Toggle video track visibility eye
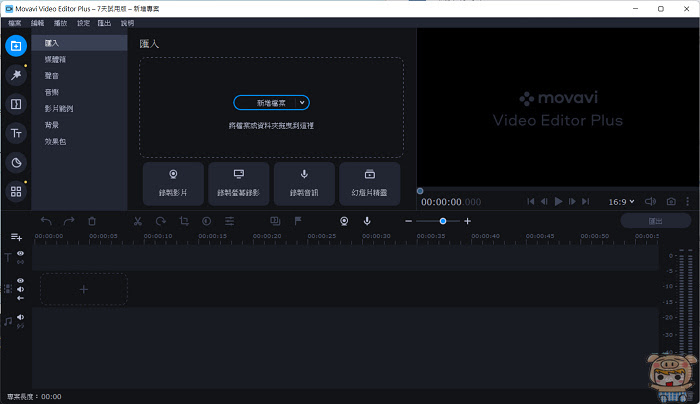Screen dimensions: 700x404 pyautogui.click(x=21, y=281)
